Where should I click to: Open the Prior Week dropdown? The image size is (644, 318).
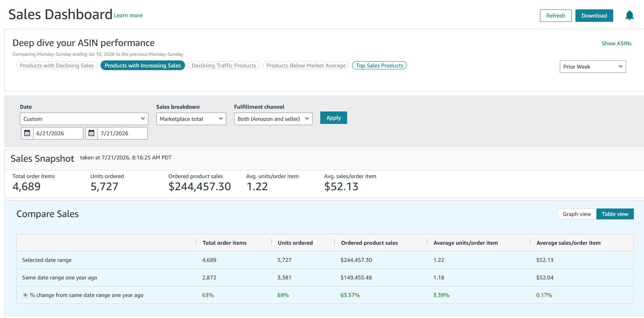coord(593,67)
